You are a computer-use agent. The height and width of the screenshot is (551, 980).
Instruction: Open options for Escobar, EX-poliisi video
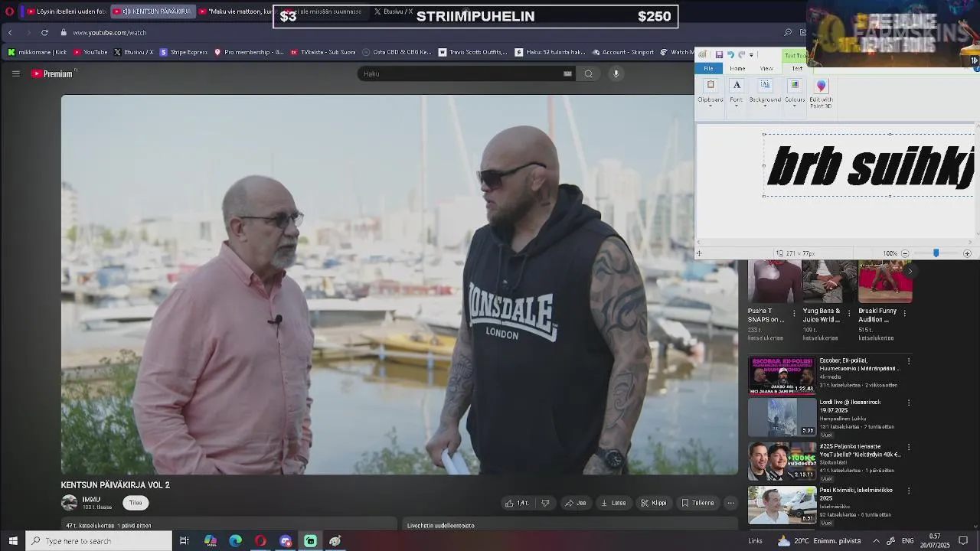coord(909,361)
